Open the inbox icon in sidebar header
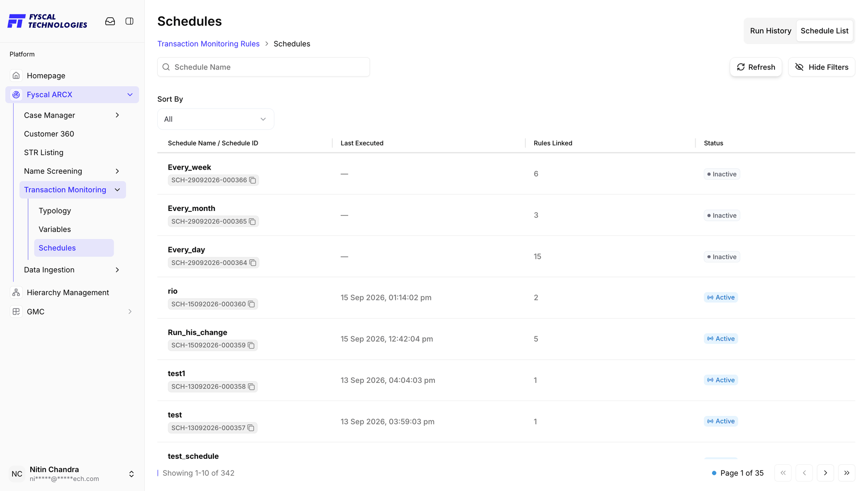 click(x=110, y=21)
